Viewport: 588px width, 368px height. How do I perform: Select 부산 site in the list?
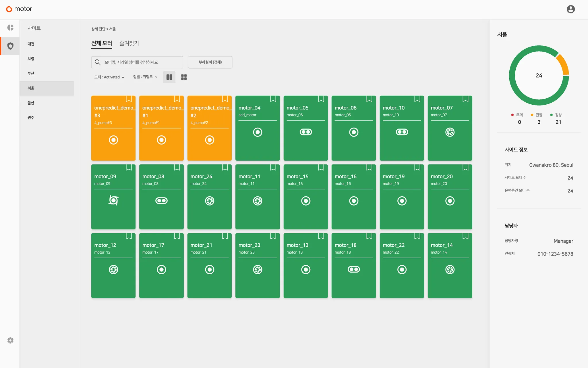click(x=31, y=73)
